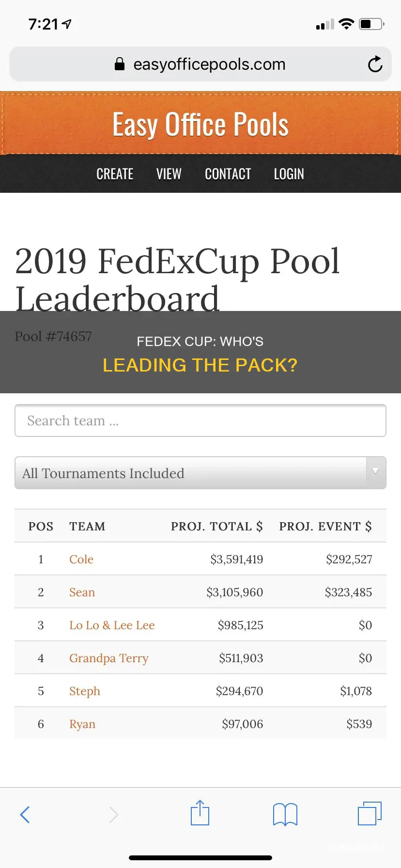Tap the Safari back arrow
This screenshot has height=868, width=401.
click(25, 815)
